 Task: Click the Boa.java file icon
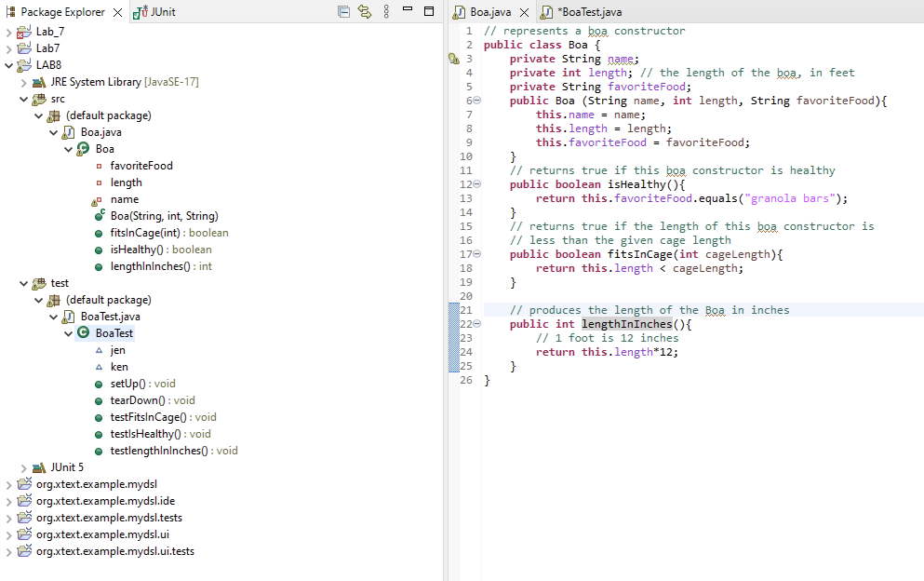[x=69, y=133]
